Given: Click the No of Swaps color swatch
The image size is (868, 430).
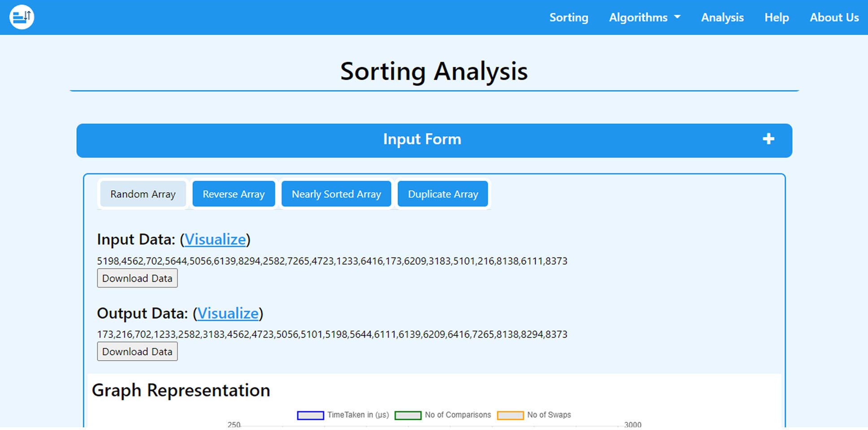Looking at the screenshot, I should pyautogui.click(x=510, y=415).
